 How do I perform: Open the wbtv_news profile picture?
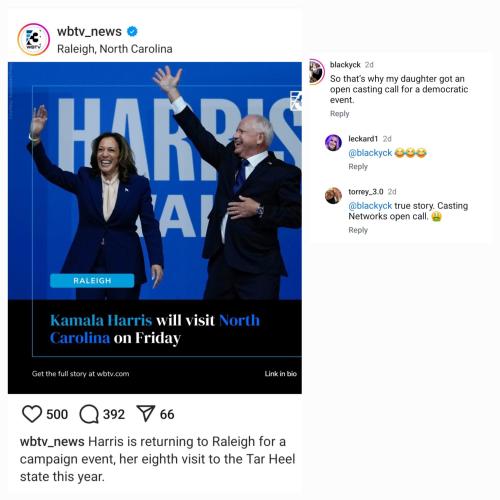tap(34, 39)
